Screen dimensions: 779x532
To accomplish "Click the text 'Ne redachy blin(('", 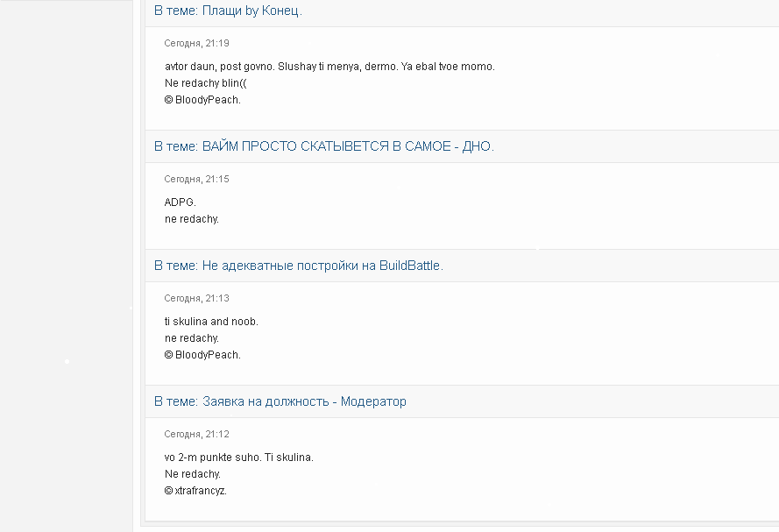I will click(206, 83).
